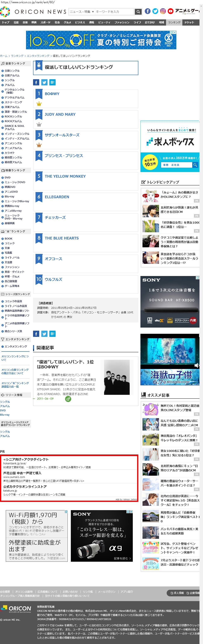Open the 北村匠海 注目CM trend pickup thumbnail
203x644 pixels.
coord(151,211)
